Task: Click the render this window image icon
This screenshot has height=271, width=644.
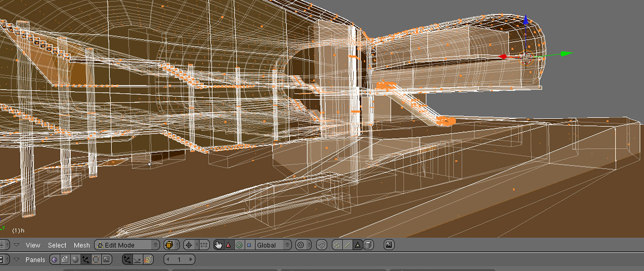Action: [x=389, y=245]
